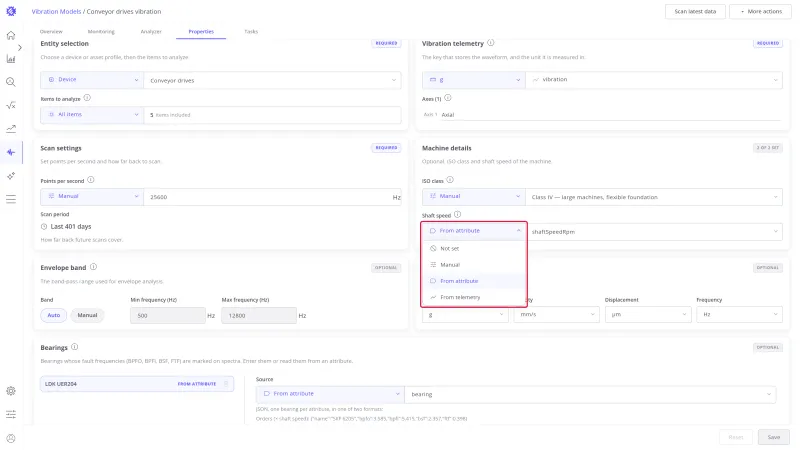Screen dimensions: 800x450
Task: Open the All items dropdown
Action: [x=92, y=115]
